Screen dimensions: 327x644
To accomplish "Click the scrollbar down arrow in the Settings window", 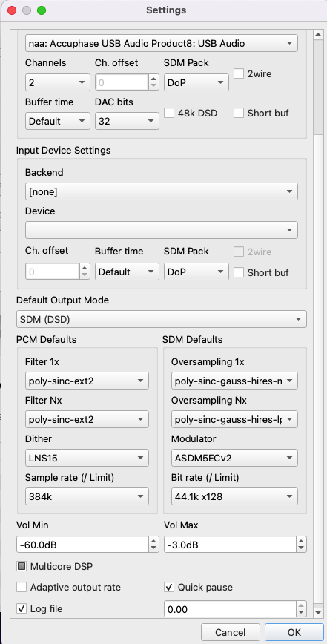I will coord(318,612).
